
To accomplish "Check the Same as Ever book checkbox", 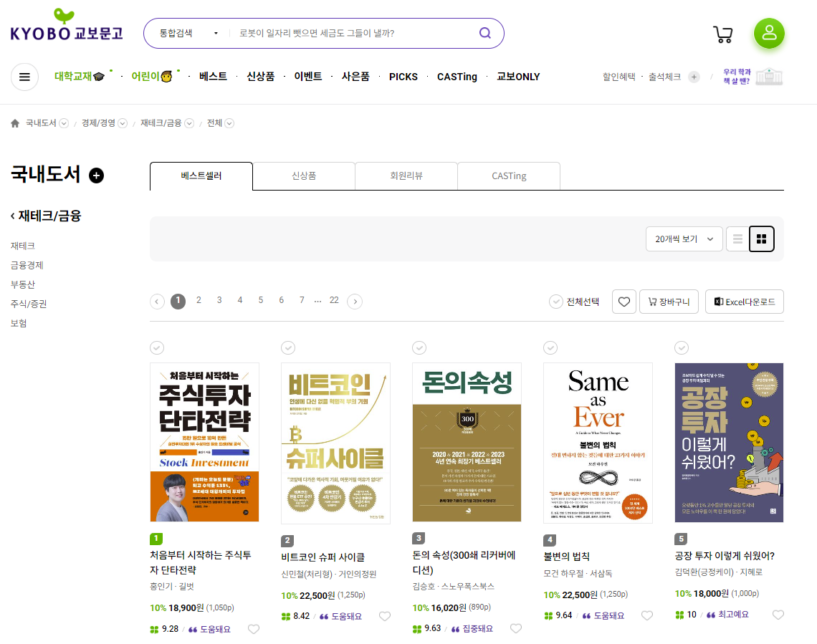I will (550, 347).
